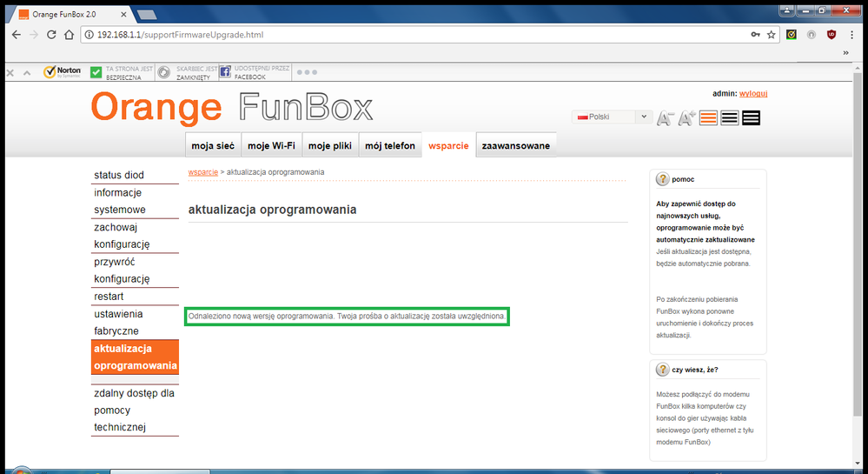Open Norton vault status icon
The height and width of the screenshot is (474, 868).
pyautogui.click(x=163, y=72)
